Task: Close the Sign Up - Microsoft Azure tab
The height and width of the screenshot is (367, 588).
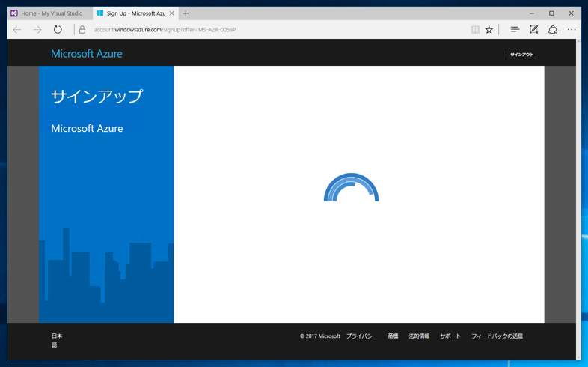Action: pyautogui.click(x=172, y=13)
